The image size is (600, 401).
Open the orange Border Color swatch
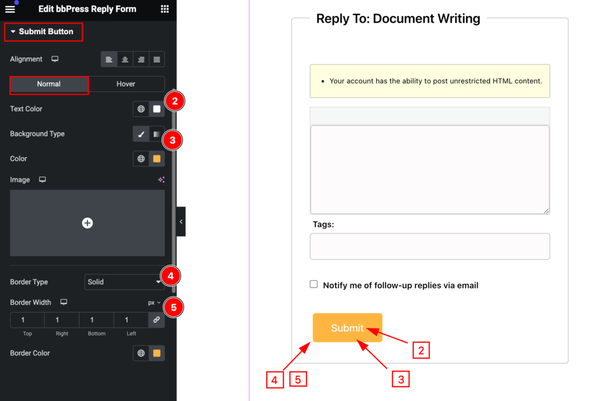click(x=157, y=353)
